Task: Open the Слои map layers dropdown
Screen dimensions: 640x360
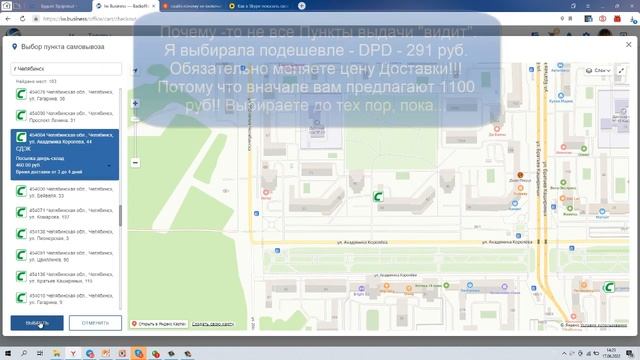Action: [598, 71]
